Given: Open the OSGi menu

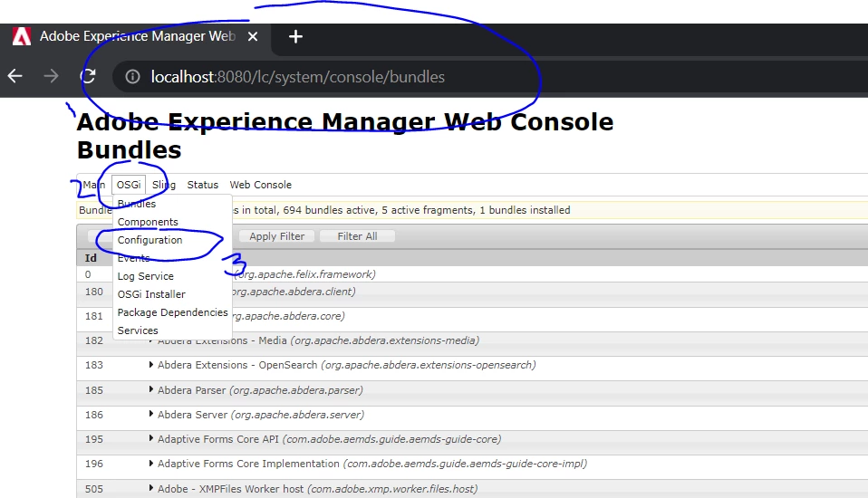Looking at the screenshot, I should pos(129,185).
